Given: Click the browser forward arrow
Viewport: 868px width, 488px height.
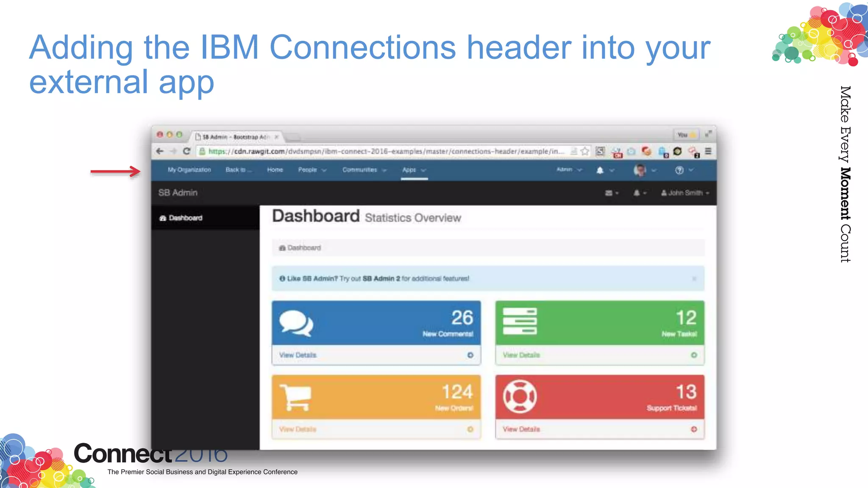Looking at the screenshot, I should (x=173, y=151).
